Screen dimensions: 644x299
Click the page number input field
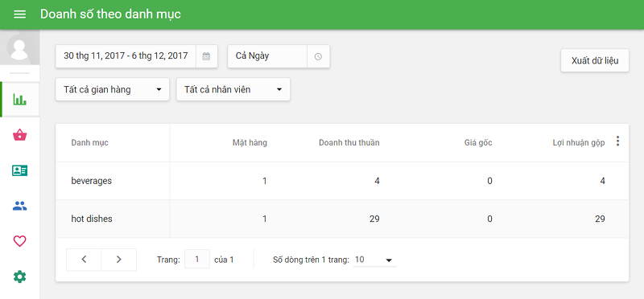pos(197,260)
